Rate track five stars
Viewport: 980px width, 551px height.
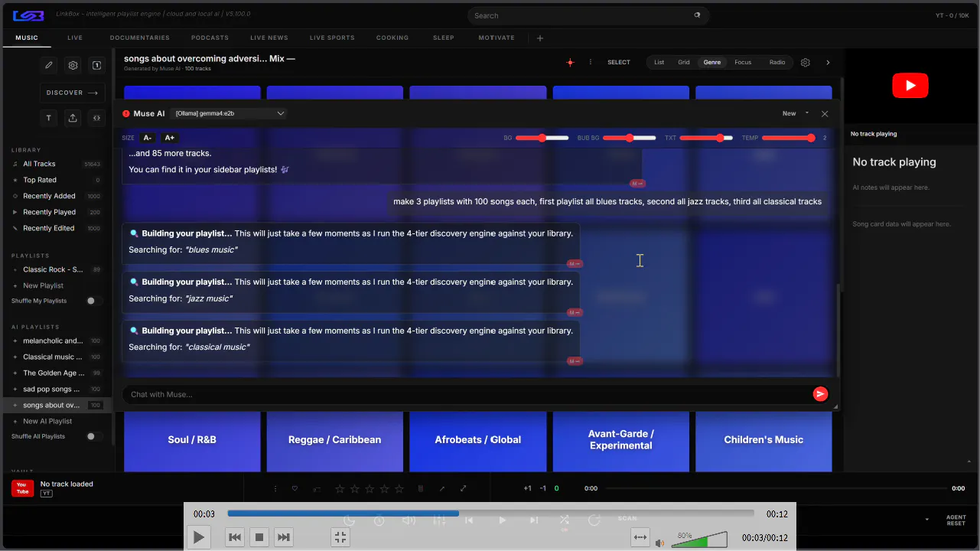coord(399,488)
